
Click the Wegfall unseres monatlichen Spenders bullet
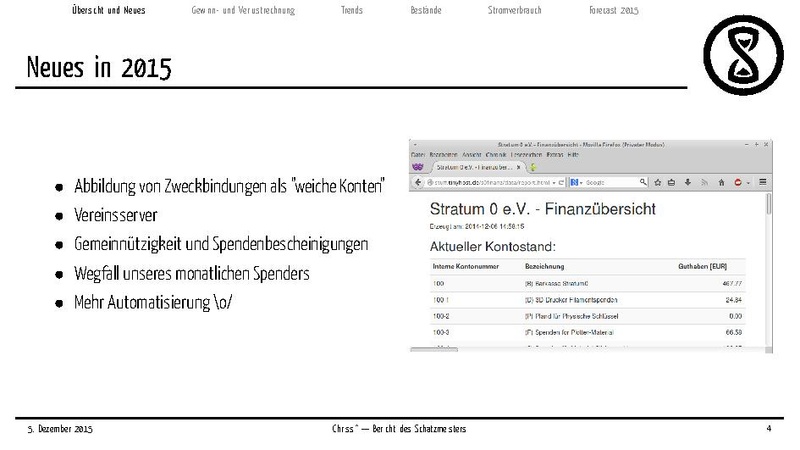coord(191,273)
